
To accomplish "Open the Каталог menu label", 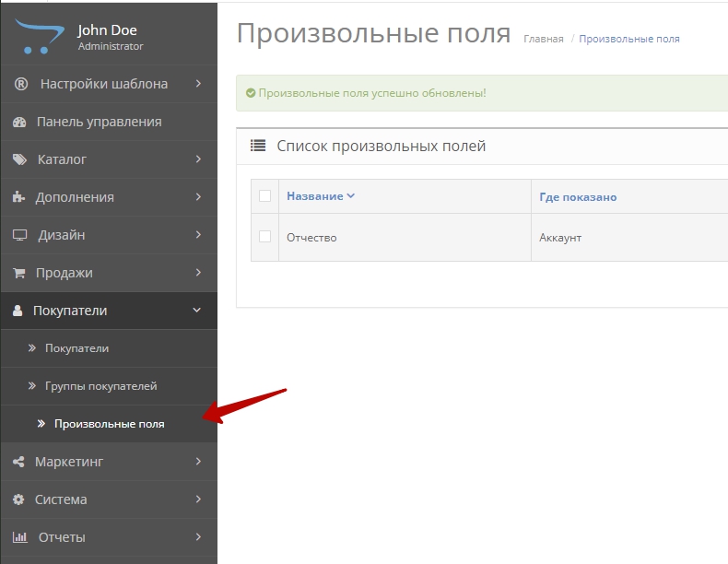I will pyautogui.click(x=62, y=159).
